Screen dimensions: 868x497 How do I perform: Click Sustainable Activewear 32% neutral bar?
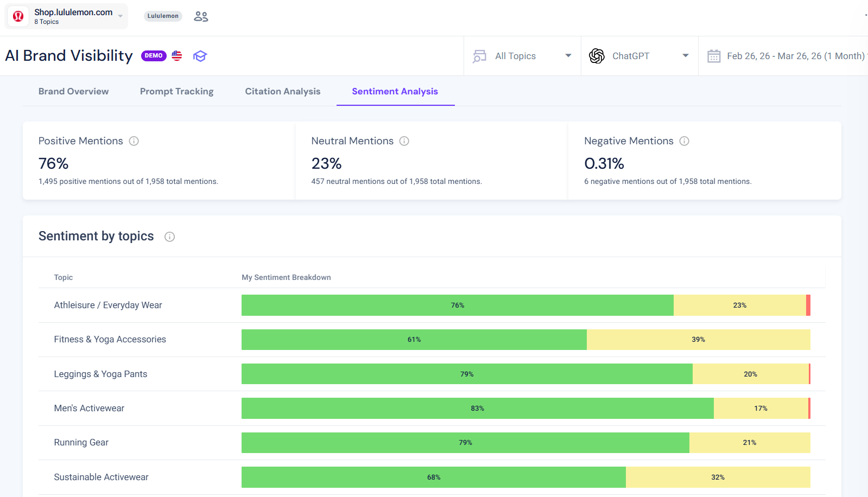click(718, 477)
